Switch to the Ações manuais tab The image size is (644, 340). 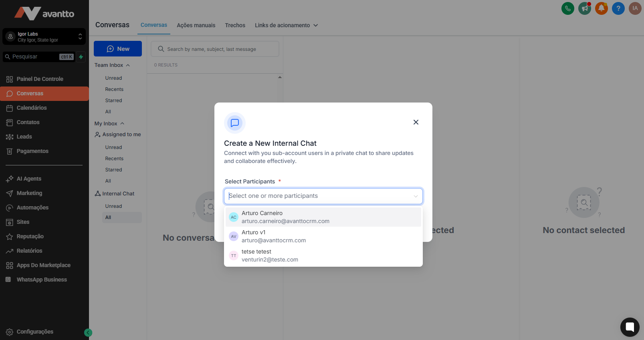click(x=196, y=25)
